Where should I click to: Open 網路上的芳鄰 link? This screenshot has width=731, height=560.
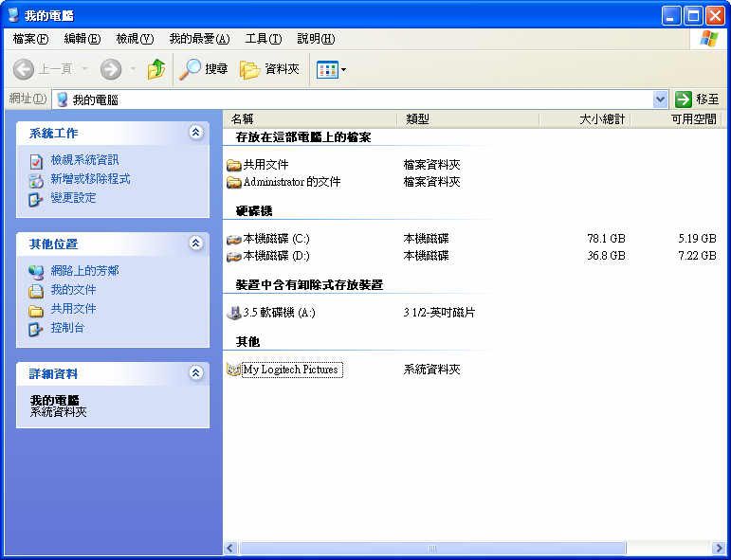pos(84,271)
